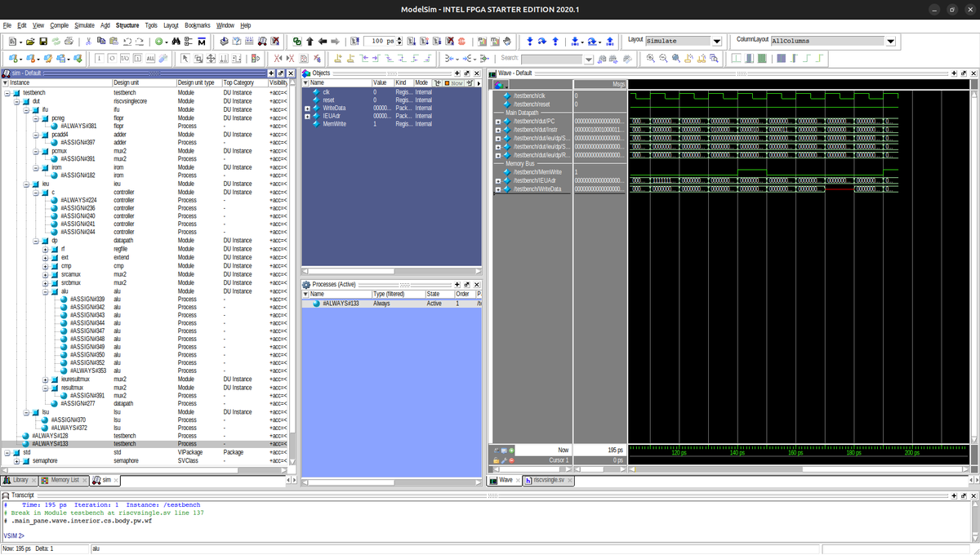The image size is (980, 555).
Task: Click the 140 ps timeline marker
Action: coord(737,452)
